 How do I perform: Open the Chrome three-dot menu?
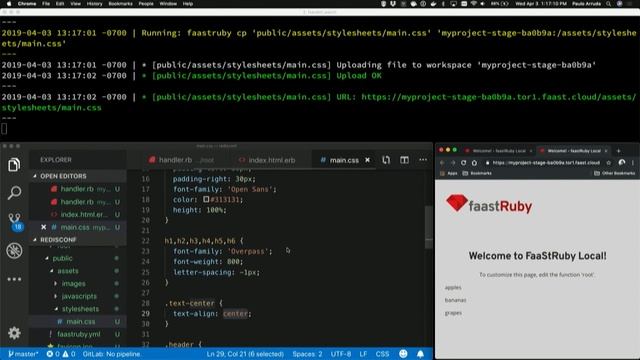click(633, 162)
